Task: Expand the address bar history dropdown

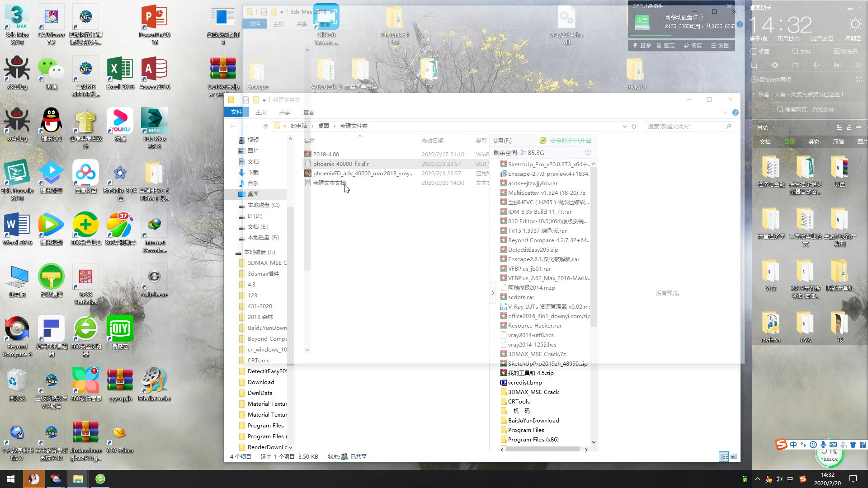Action: point(624,127)
